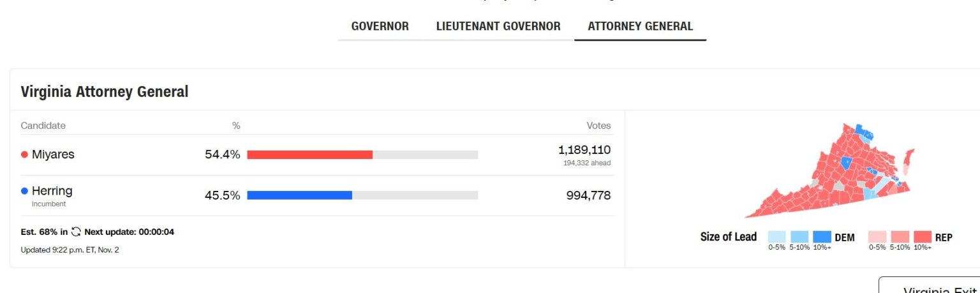Open the Lieutenant Governor tab
Screen dimensions: 980x293
(498, 27)
